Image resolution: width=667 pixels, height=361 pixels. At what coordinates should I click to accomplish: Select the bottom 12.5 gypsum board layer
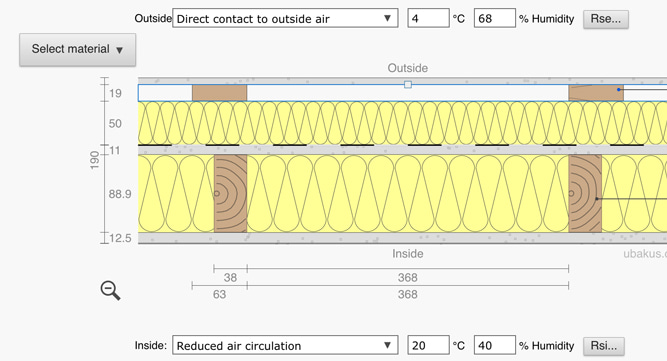pos(402,238)
